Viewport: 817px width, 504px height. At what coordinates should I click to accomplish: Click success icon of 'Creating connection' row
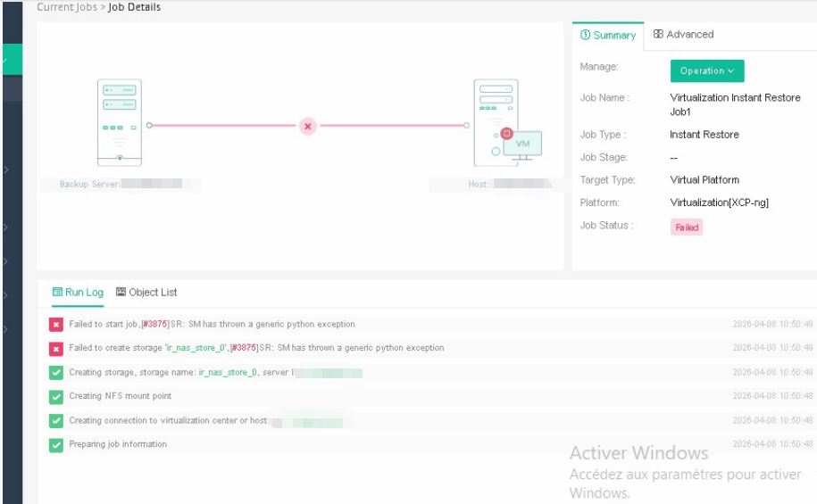coord(55,421)
